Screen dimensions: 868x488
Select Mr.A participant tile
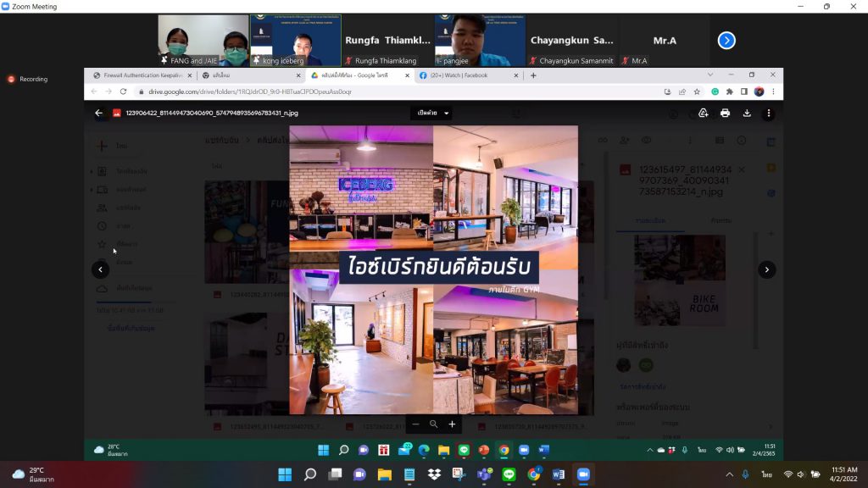coord(665,41)
